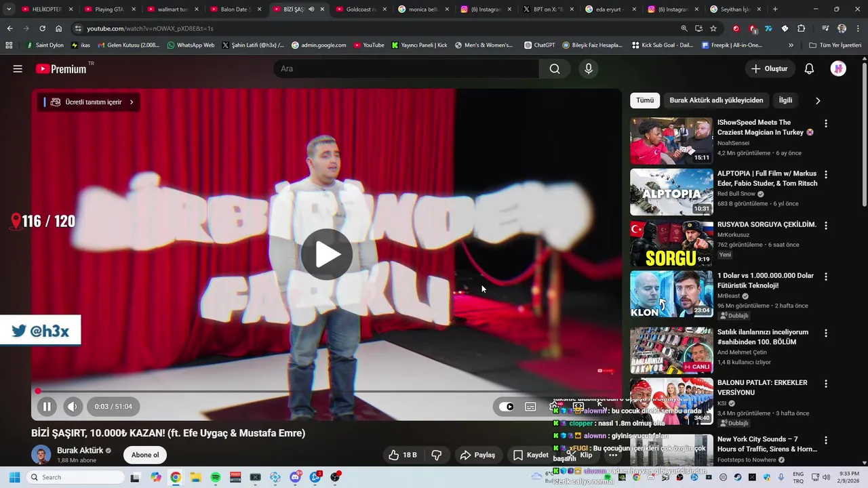Click the search magnifier button
The height and width of the screenshot is (488, 868).
(x=555, y=68)
